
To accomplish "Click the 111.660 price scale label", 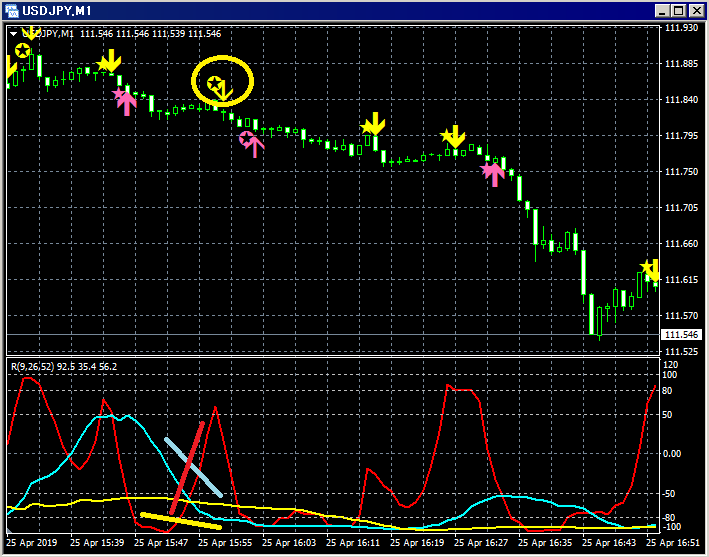I will pyautogui.click(x=681, y=244).
